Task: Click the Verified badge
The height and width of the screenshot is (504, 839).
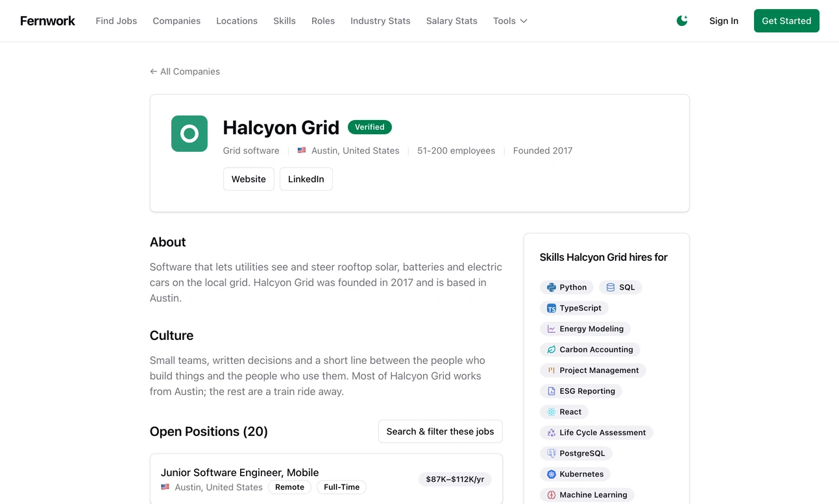Action: (x=370, y=127)
